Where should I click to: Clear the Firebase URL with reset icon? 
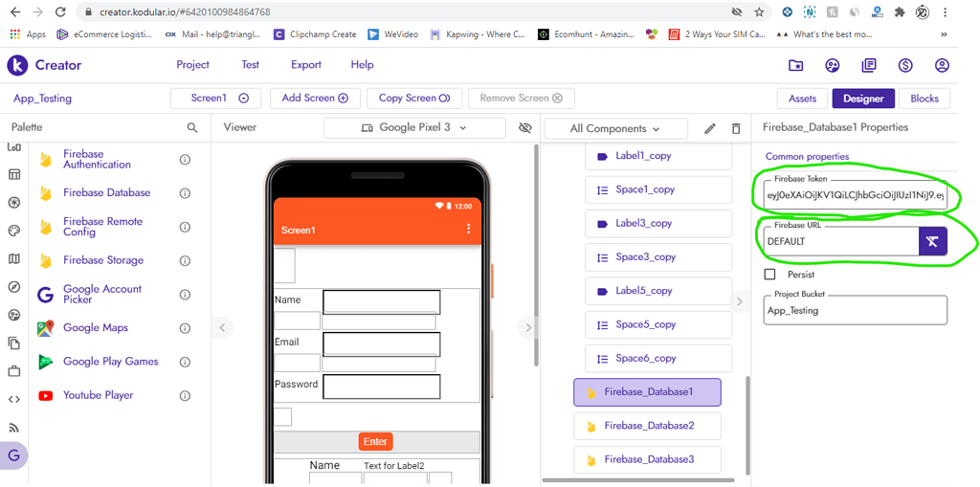click(932, 241)
